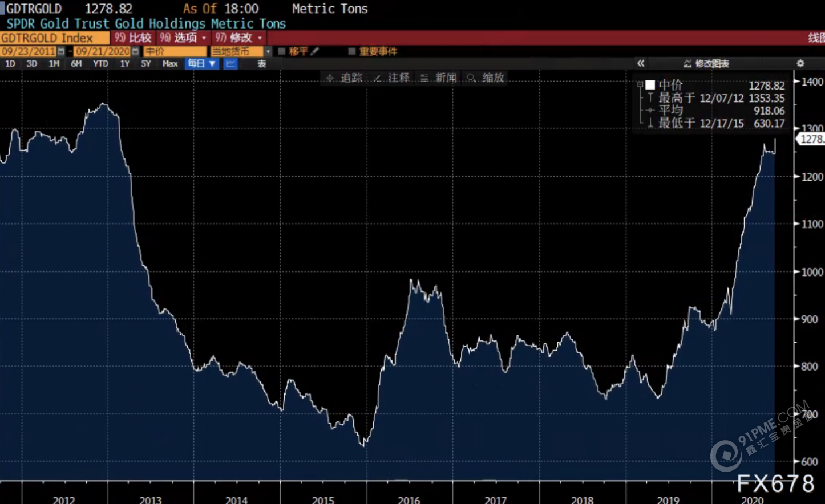Open 97) 修改 dropdown menu

point(238,38)
